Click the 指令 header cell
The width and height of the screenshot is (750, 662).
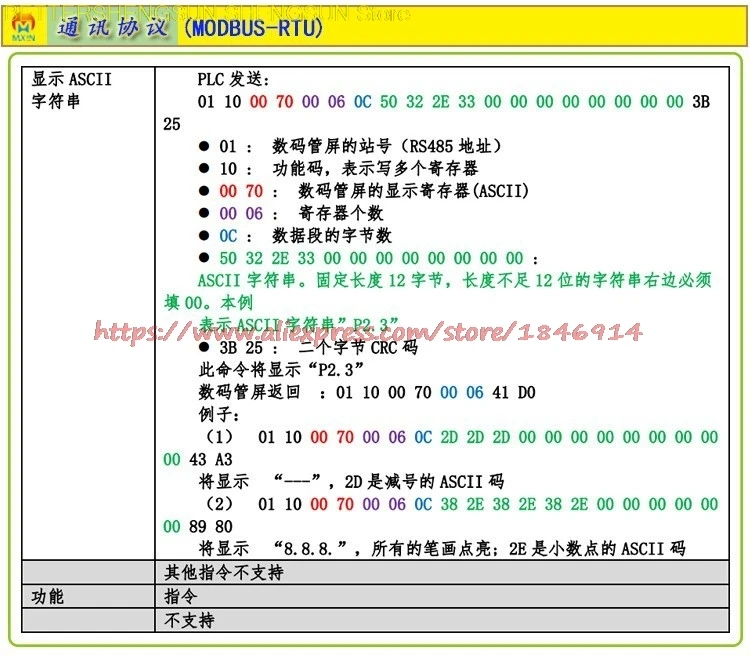[441, 596]
